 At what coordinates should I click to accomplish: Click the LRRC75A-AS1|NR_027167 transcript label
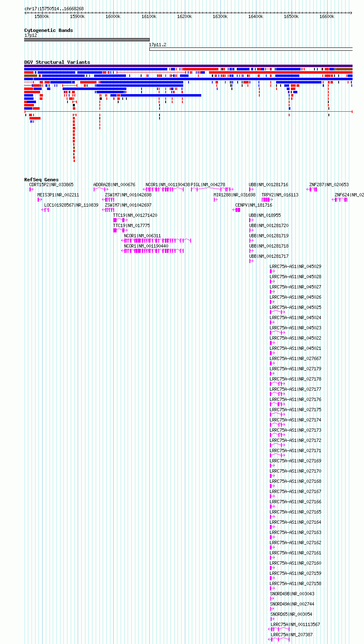coord(295,491)
